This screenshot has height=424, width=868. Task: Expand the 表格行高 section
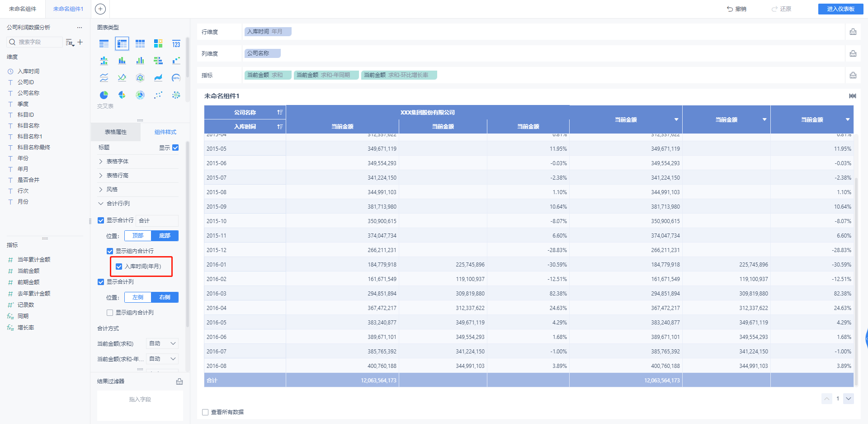138,176
